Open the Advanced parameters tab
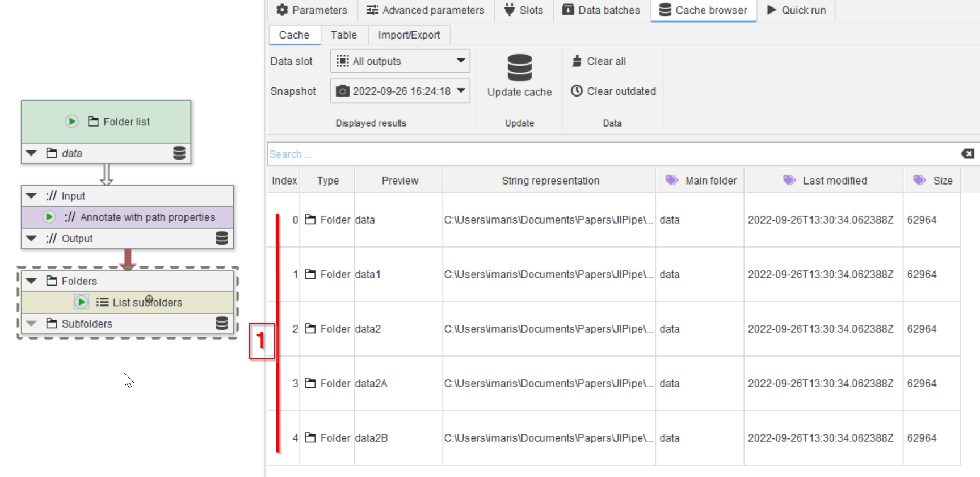This screenshot has width=980, height=477. tap(426, 10)
